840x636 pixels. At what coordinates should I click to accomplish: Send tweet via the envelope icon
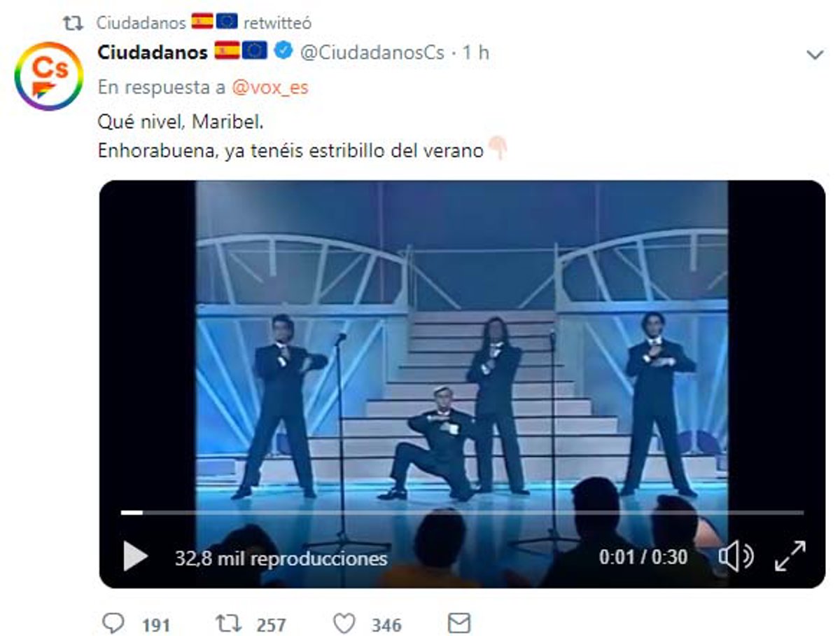(458, 623)
